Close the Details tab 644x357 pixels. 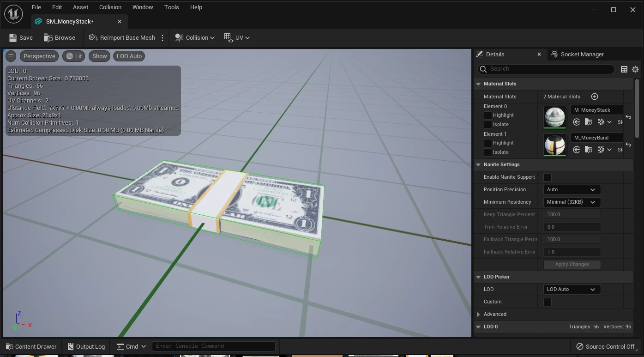click(x=539, y=54)
